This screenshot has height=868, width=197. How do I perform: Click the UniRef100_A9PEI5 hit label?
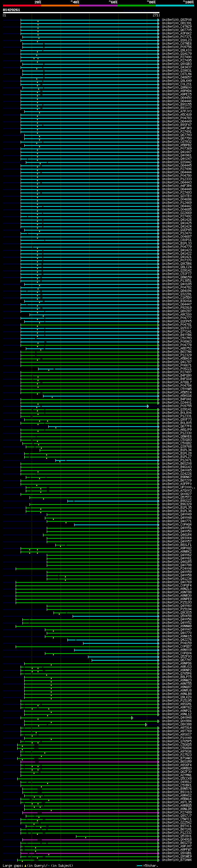tap(177, 94)
